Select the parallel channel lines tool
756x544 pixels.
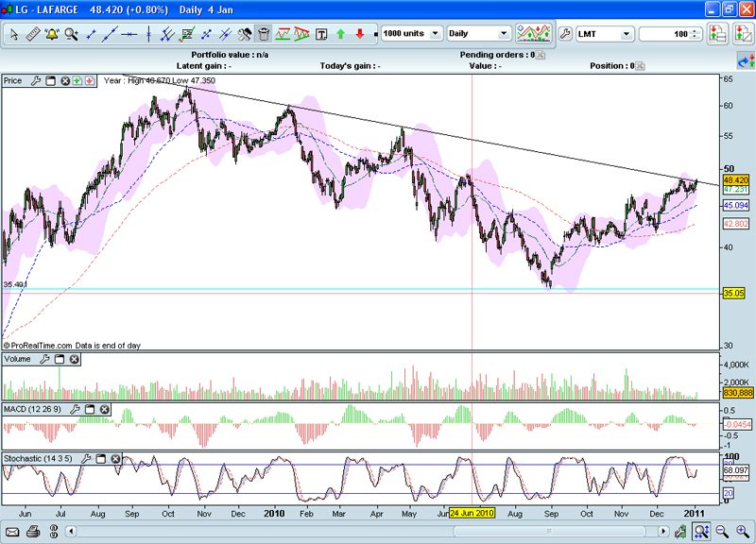coord(167,34)
